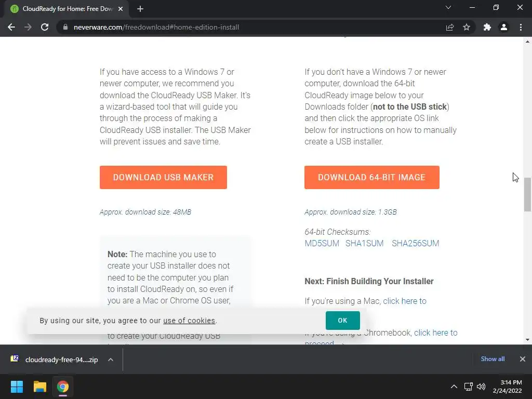Click the 'Approx. download size: 48MB' text

click(145, 212)
